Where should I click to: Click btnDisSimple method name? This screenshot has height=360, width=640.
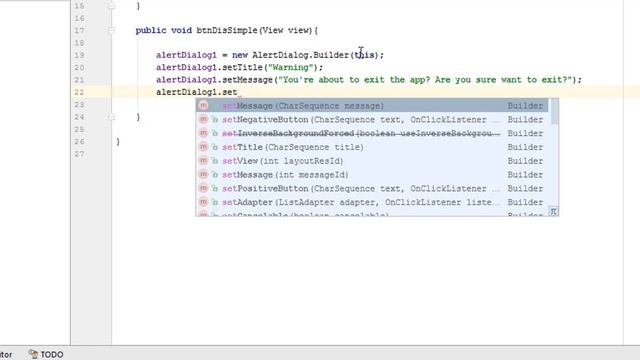coord(227,30)
